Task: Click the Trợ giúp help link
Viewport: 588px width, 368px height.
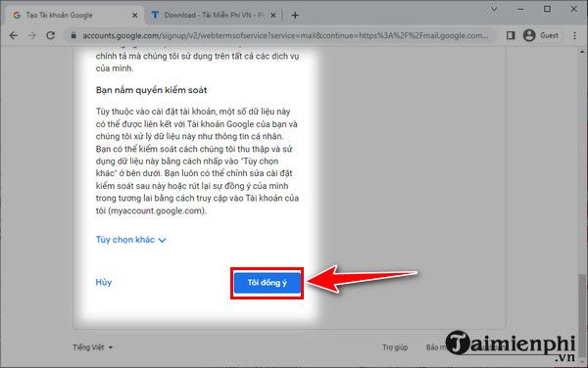Action: pos(395,347)
